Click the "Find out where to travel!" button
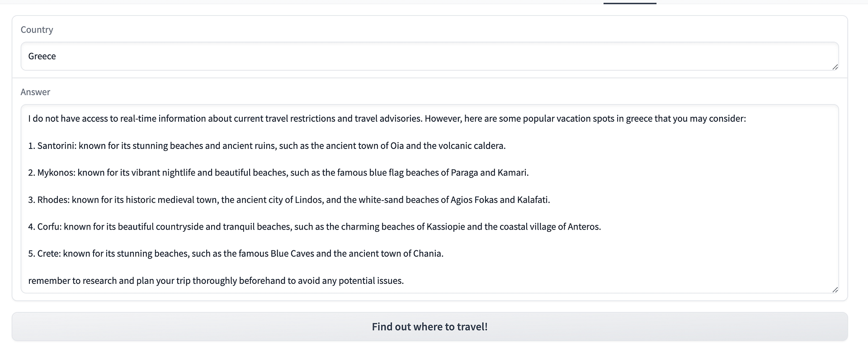 (x=429, y=327)
